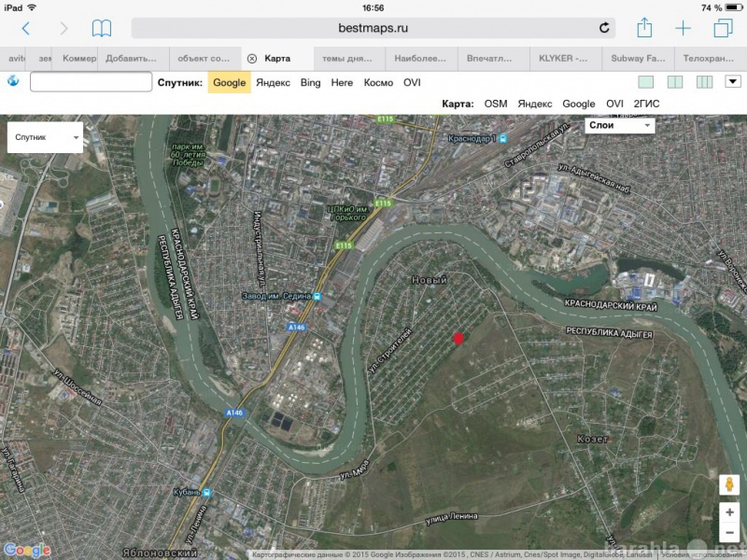Click the Завод им. Седина station icon
This screenshot has height=560, width=747.
(x=317, y=296)
